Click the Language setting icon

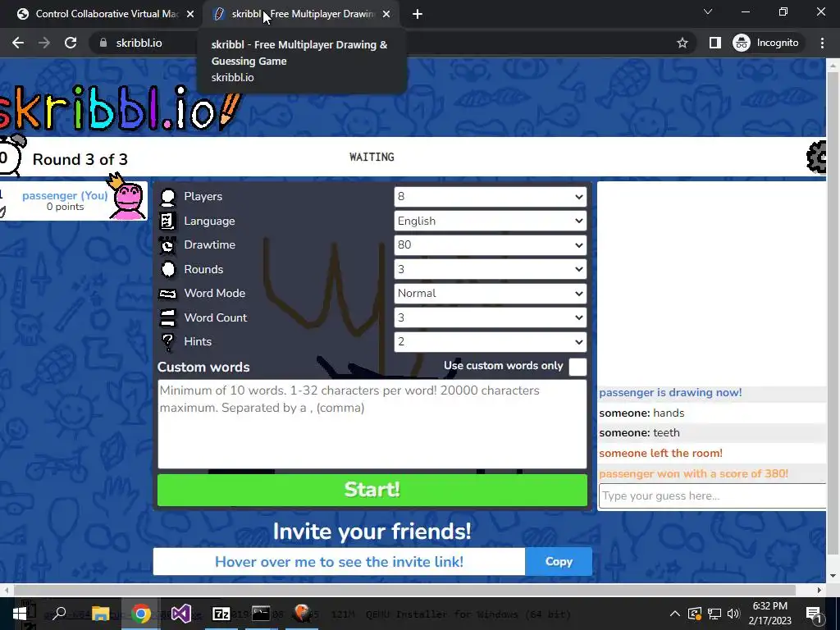pos(167,221)
